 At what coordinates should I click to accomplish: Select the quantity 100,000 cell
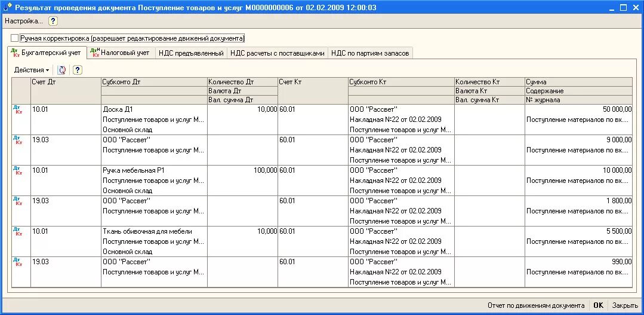(242, 170)
